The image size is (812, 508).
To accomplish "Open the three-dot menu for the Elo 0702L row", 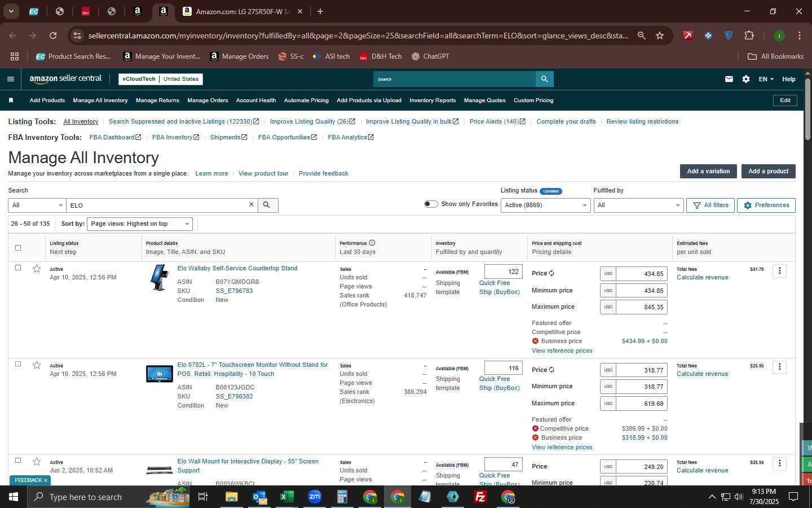I will pos(779,367).
